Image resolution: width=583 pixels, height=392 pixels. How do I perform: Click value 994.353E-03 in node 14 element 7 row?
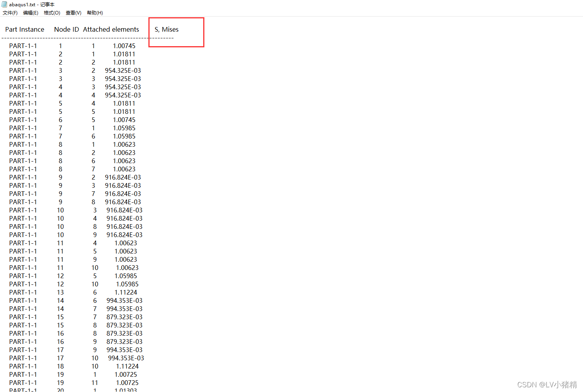pyautogui.click(x=125, y=309)
